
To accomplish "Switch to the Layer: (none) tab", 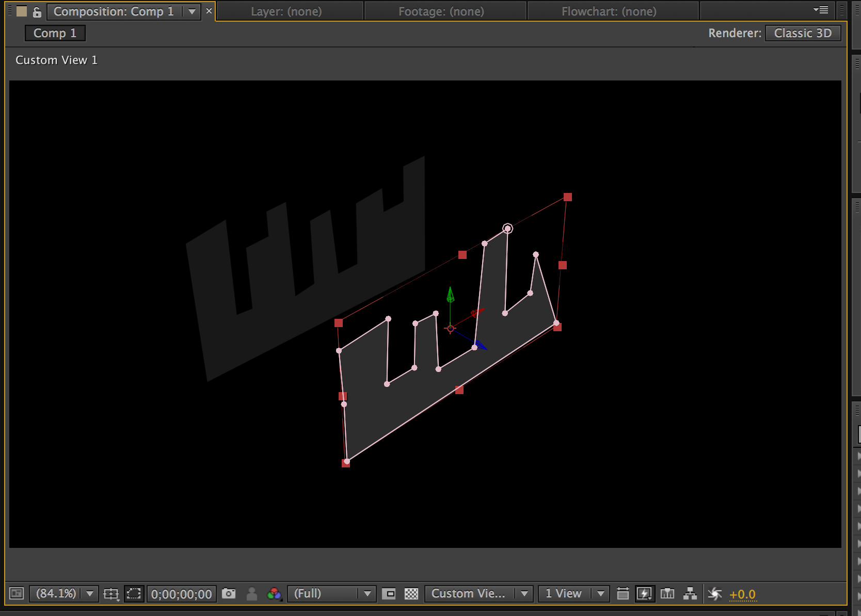I will coord(286,11).
